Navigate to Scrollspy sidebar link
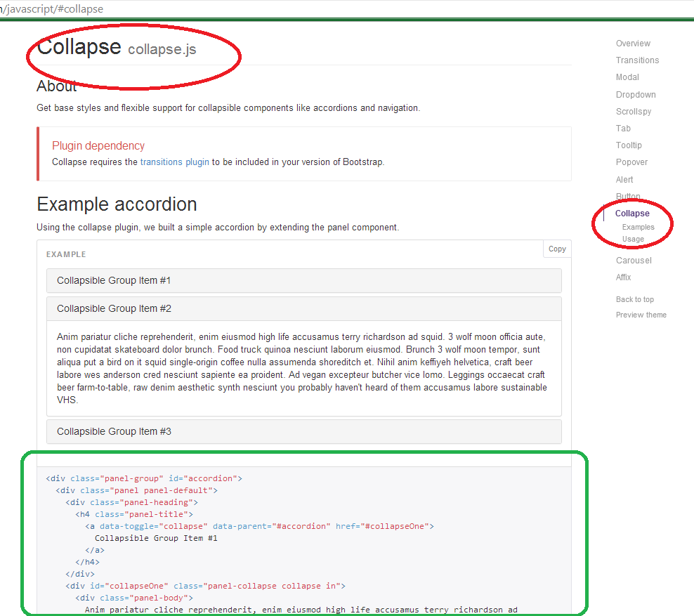Viewport: 694px width, 616px height. [634, 112]
